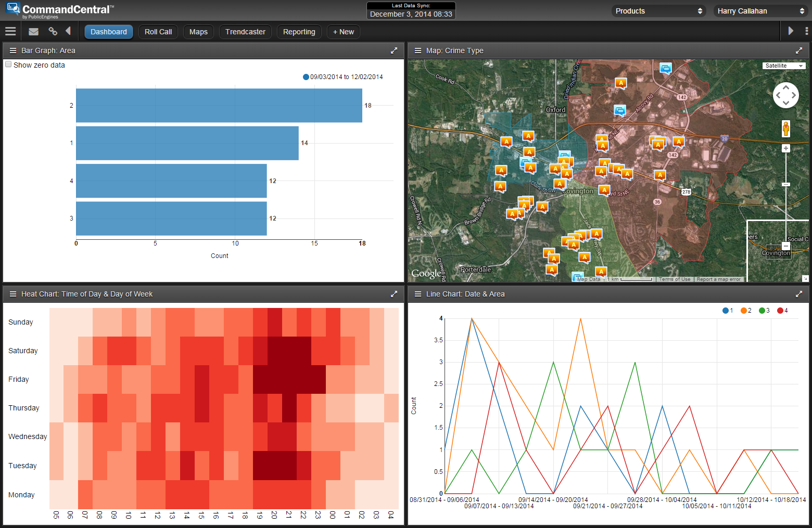The height and width of the screenshot is (528, 812).
Task: Switch to the Roll Call tab
Action: (x=158, y=32)
